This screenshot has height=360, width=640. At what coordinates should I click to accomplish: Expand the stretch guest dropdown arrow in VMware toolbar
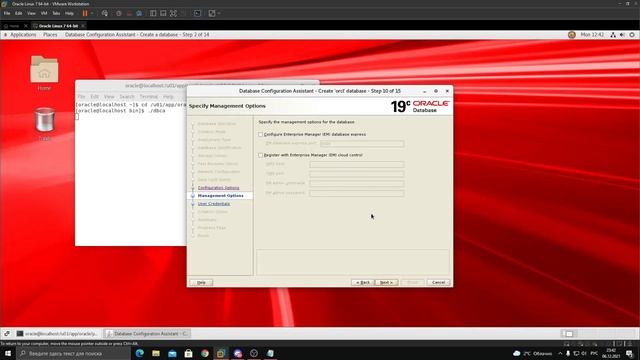219,13
